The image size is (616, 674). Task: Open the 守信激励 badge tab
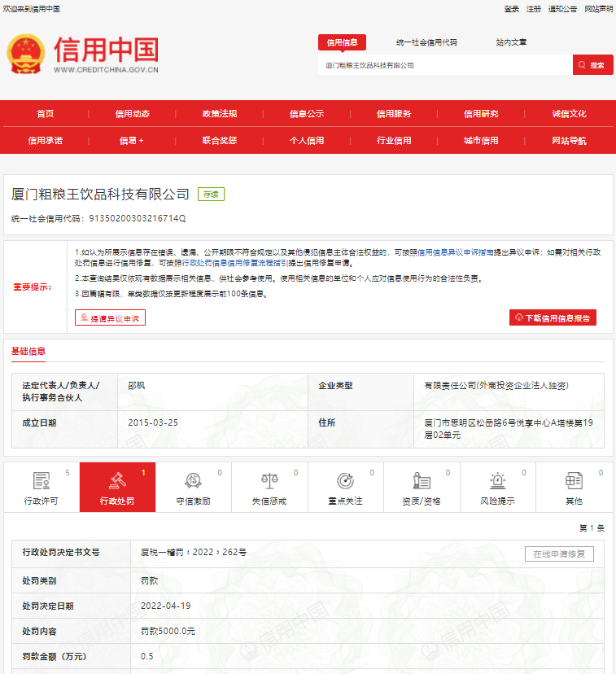tap(194, 488)
